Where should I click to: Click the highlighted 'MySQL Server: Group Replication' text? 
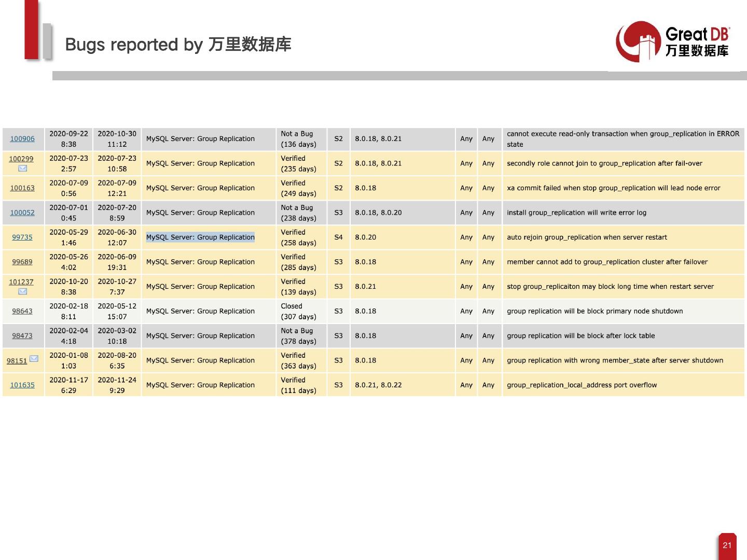coord(200,237)
